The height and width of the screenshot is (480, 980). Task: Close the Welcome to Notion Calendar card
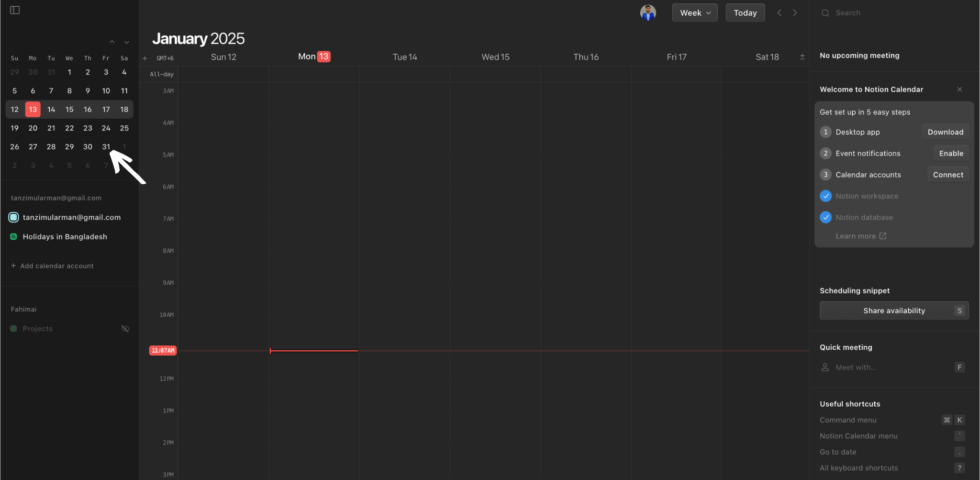point(959,90)
